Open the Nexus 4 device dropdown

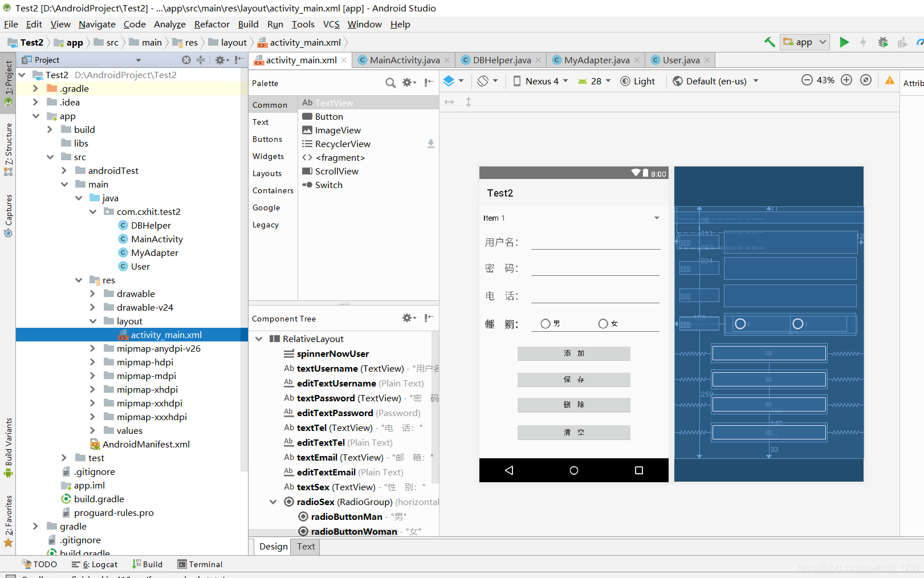pyautogui.click(x=541, y=81)
